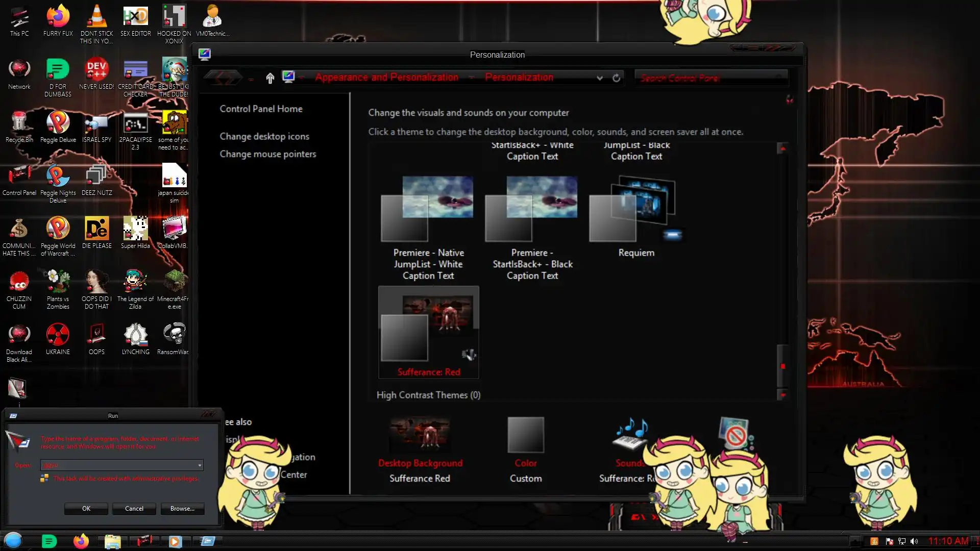
Task: Click the Personalization breadcrumb item
Action: pos(519,78)
